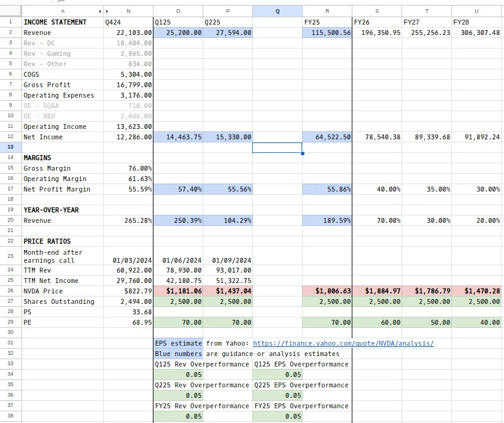
Task: Click the Q225 EPS Overperformance label
Action: pos(301,385)
